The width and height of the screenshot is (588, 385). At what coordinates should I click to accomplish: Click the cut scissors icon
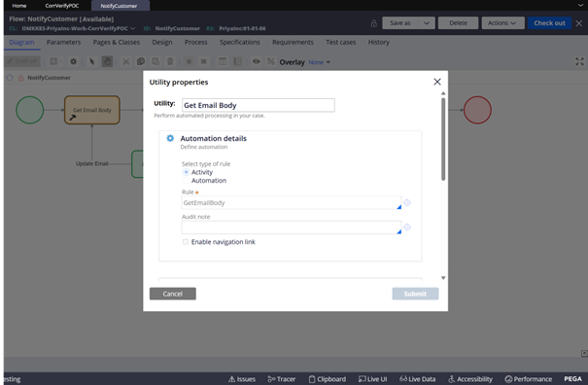[126, 61]
